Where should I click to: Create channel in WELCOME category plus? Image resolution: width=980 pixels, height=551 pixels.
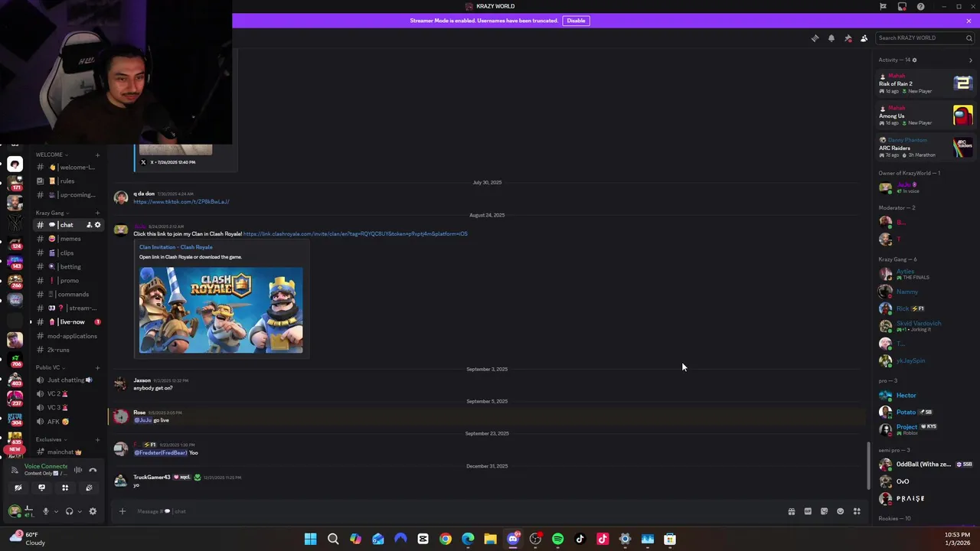coord(97,155)
